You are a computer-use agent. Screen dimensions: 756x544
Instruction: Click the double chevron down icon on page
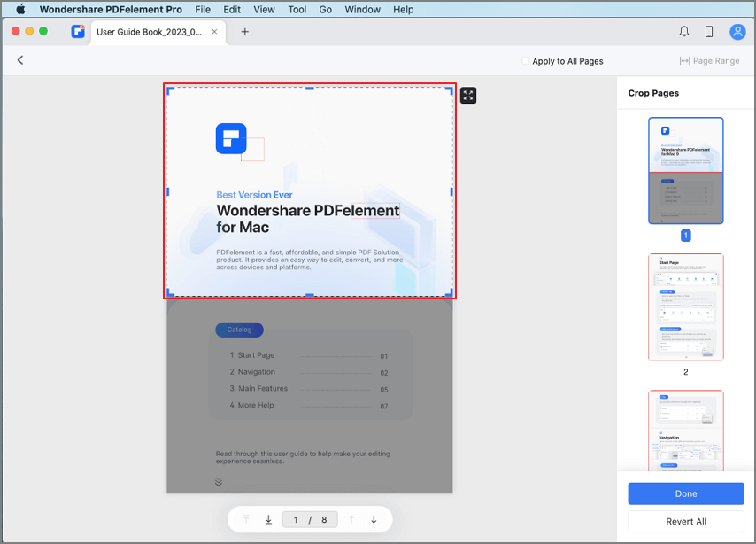pos(219,482)
